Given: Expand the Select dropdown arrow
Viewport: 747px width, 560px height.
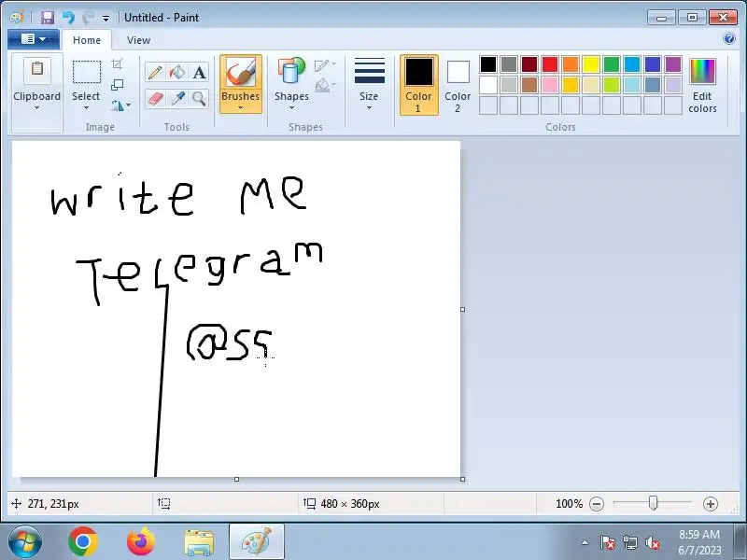Looking at the screenshot, I should click(86, 108).
